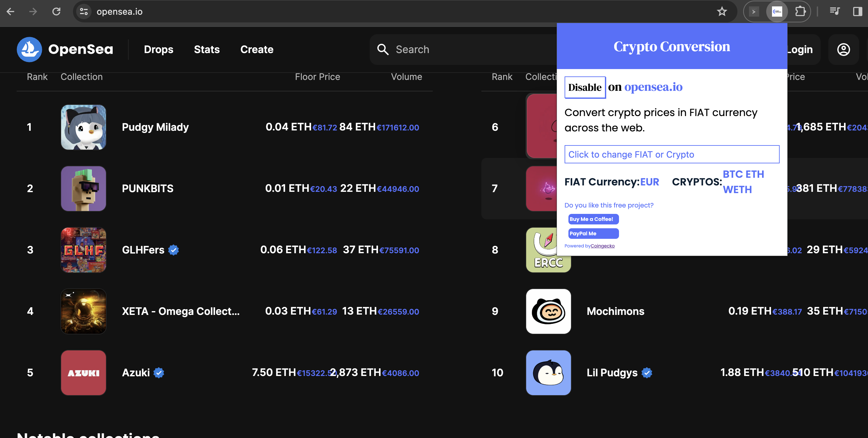
Task: Open the media control icon in toolbar
Action: pyautogui.click(x=834, y=12)
